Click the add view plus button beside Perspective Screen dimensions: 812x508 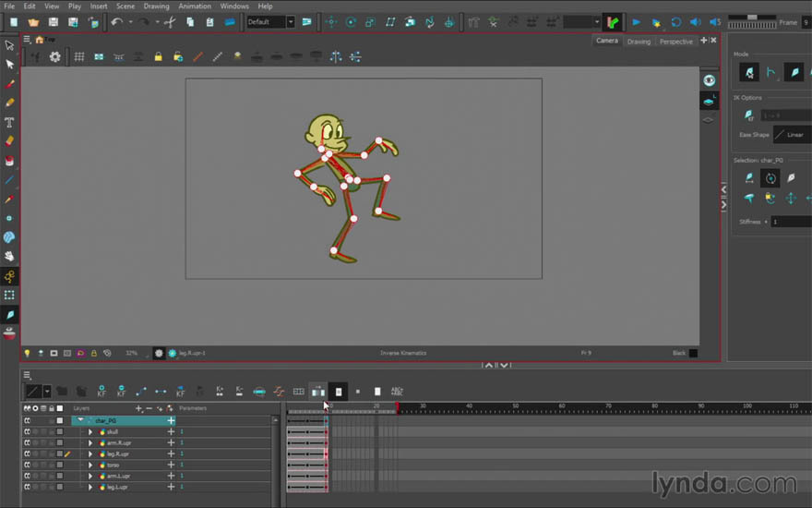704,41
